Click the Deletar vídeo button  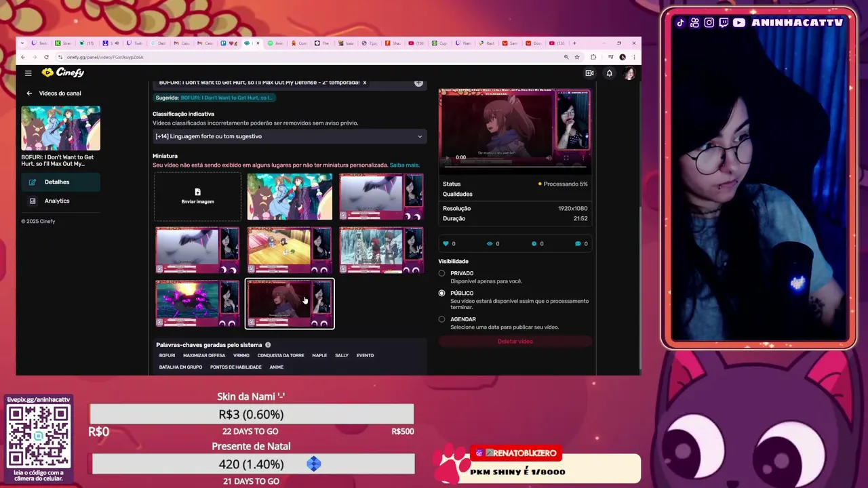point(515,342)
